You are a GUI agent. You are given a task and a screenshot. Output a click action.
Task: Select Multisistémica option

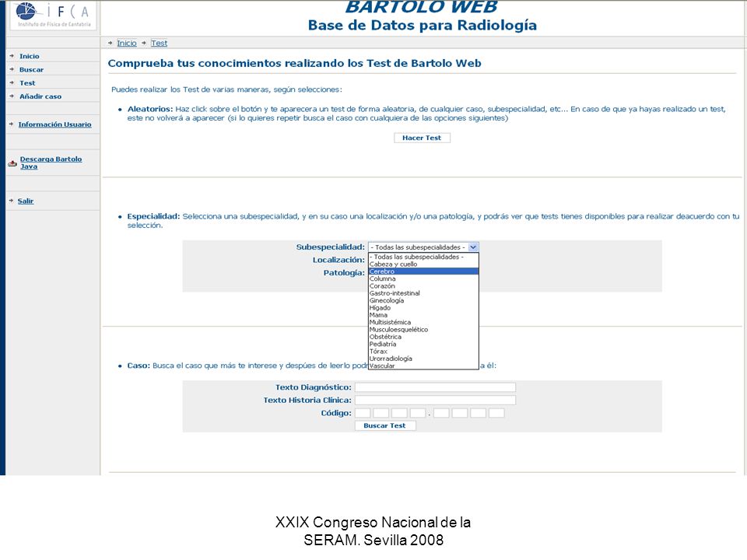423,322
